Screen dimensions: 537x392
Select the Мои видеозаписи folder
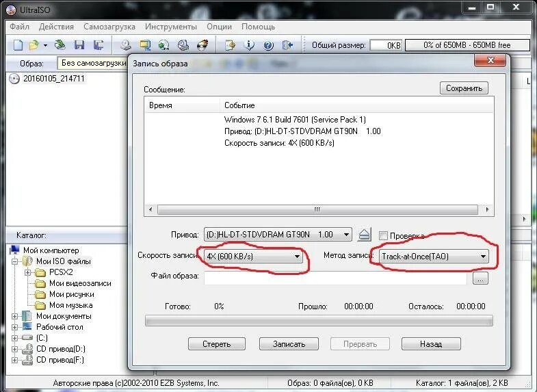pos(80,283)
